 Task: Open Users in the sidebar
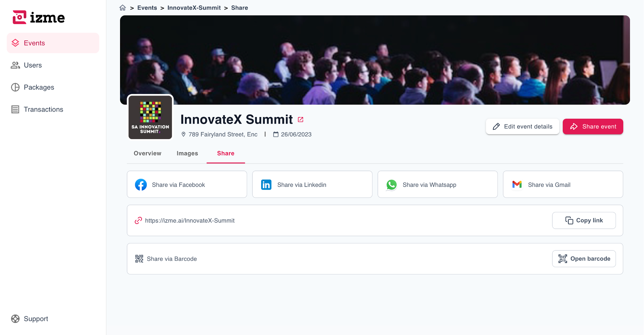click(x=33, y=65)
